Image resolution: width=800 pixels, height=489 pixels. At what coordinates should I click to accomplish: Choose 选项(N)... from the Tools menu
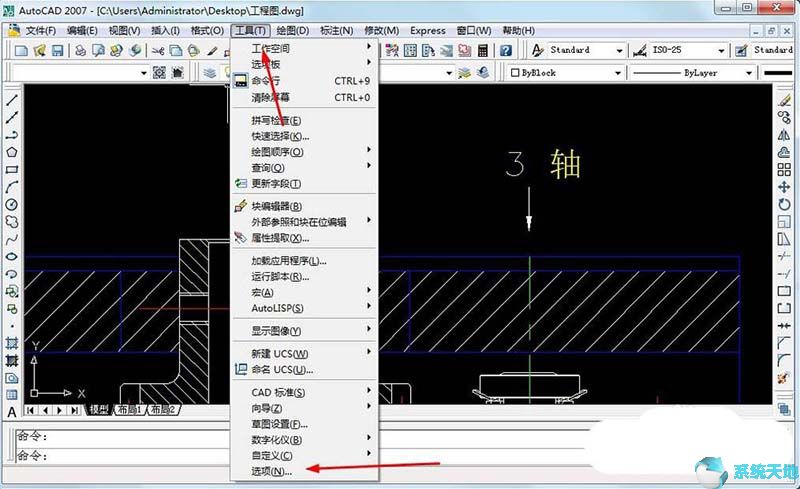305,472
